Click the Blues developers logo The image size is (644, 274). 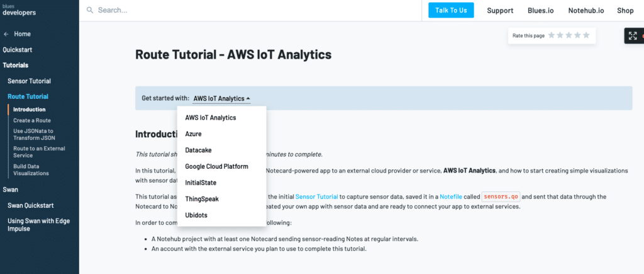(x=19, y=10)
